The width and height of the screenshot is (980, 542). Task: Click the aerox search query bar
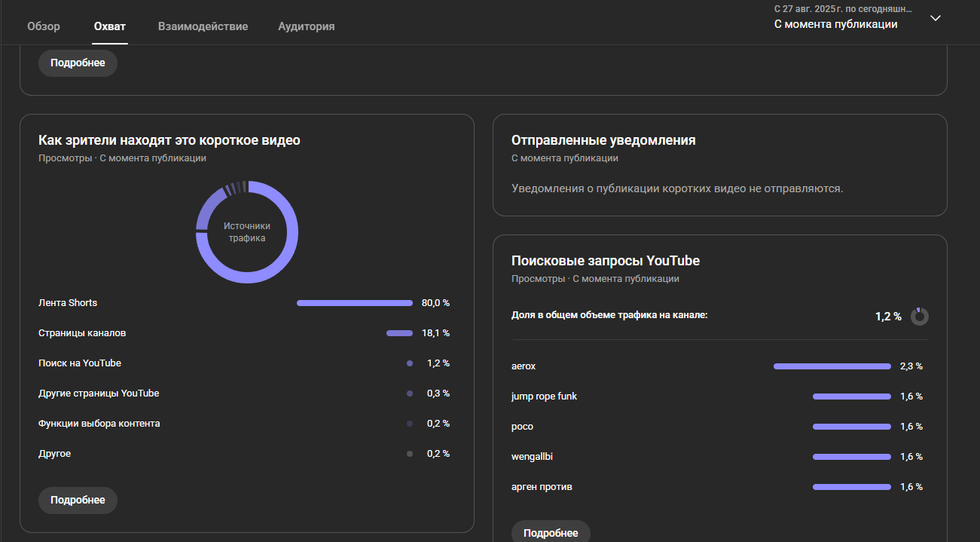point(832,366)
